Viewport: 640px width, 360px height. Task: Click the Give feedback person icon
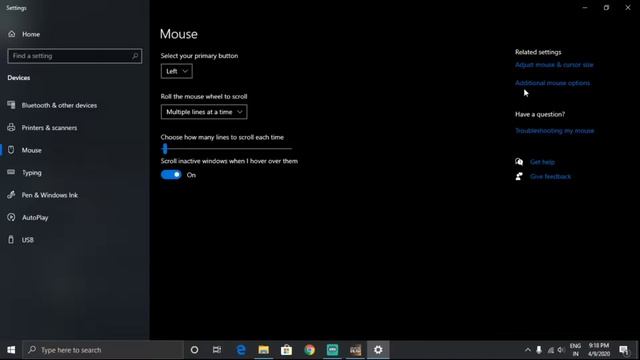point(519,176)
